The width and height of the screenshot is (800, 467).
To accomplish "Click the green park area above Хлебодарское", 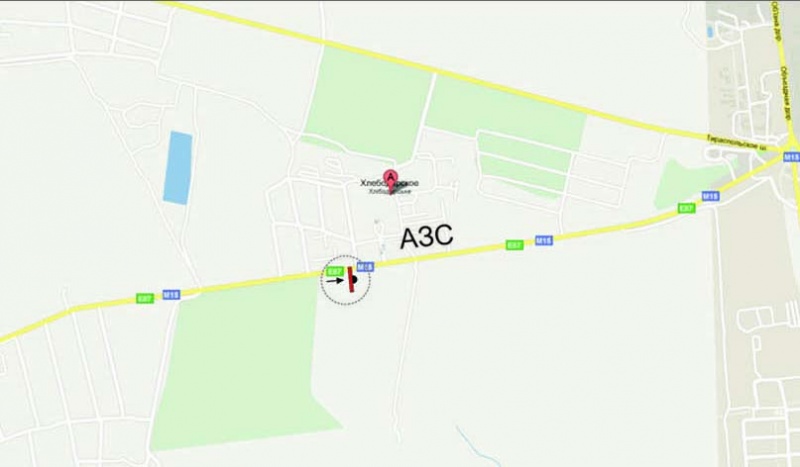I will point(367,105).
